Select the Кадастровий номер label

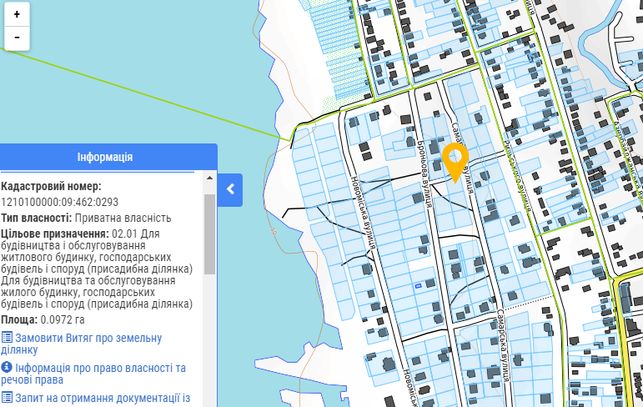[x=51, y=186]
